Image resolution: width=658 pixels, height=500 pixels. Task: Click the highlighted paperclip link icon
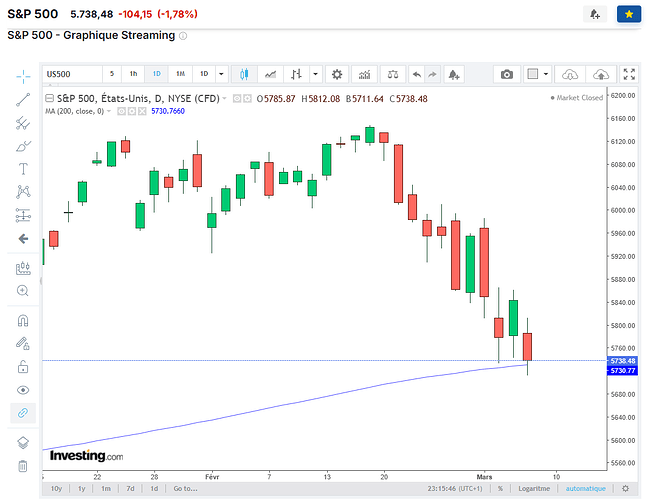point(23,413)
